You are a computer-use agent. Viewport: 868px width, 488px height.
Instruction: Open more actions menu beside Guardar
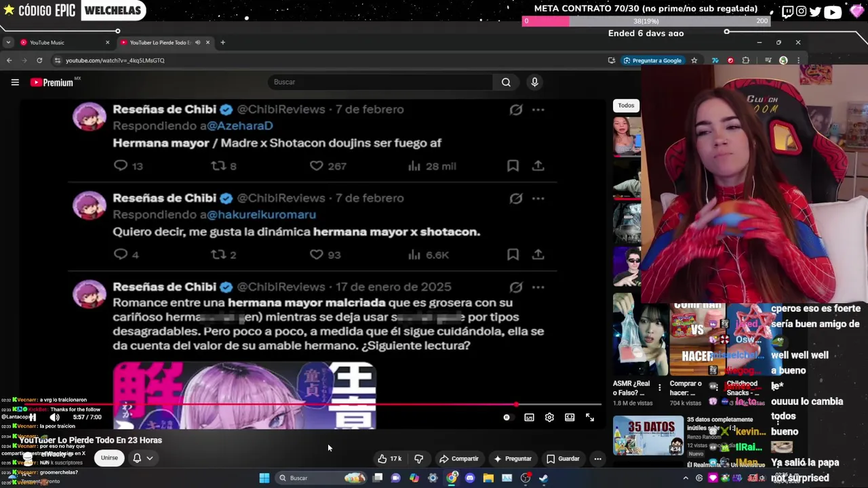click(597, 459)
